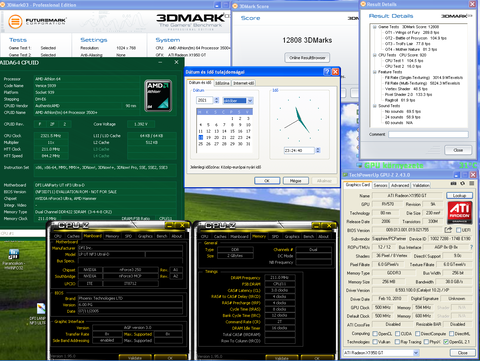480x361 pixels.
Task: Click the GPU-Z screenshot camera icon
Action: [x=454, y=184]
